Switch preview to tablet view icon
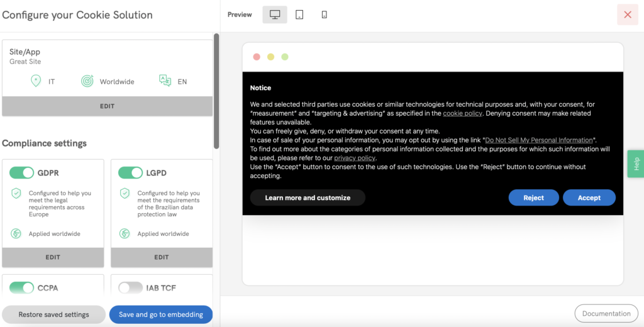The width and height of the screenshot is (644, 327). (x=299, y=14)
